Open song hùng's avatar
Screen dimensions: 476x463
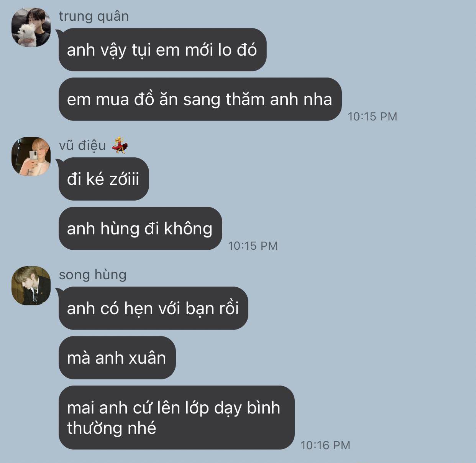pyautogui.click(x=31, y=286)
